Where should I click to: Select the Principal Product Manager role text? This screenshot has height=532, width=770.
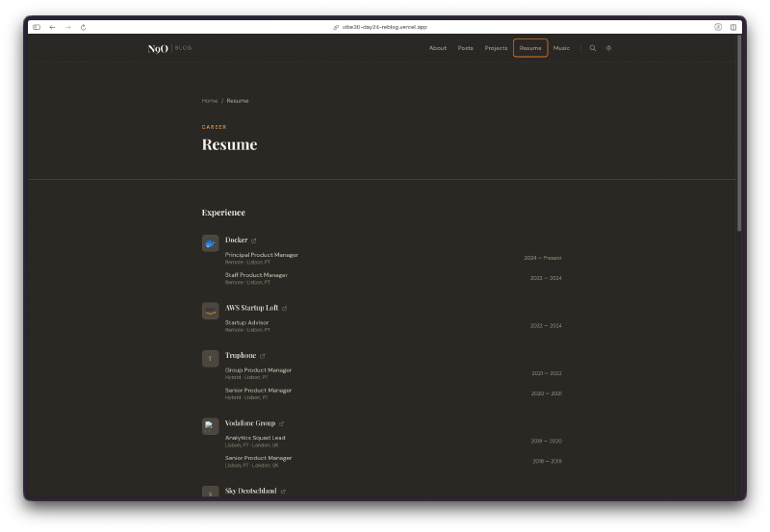[261, 255]
